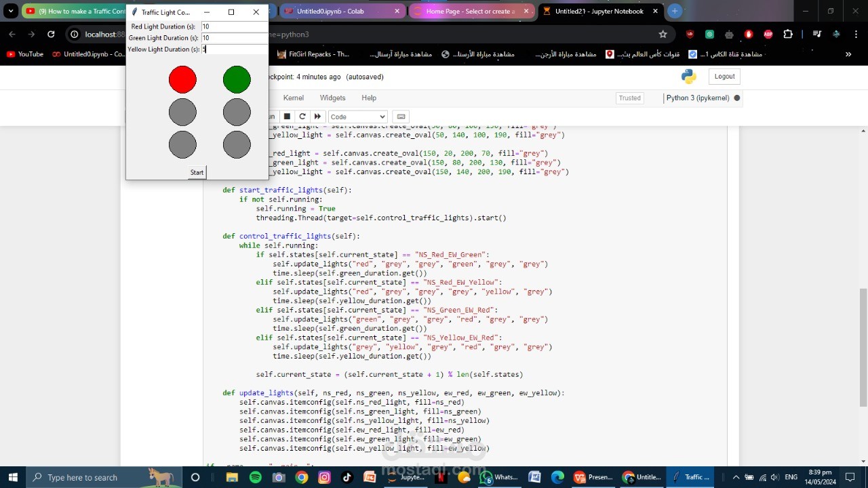This screenshot has height=488, width=868.
Task: Open the FitGirl Repacks bookmark
Action: point(313,54)
